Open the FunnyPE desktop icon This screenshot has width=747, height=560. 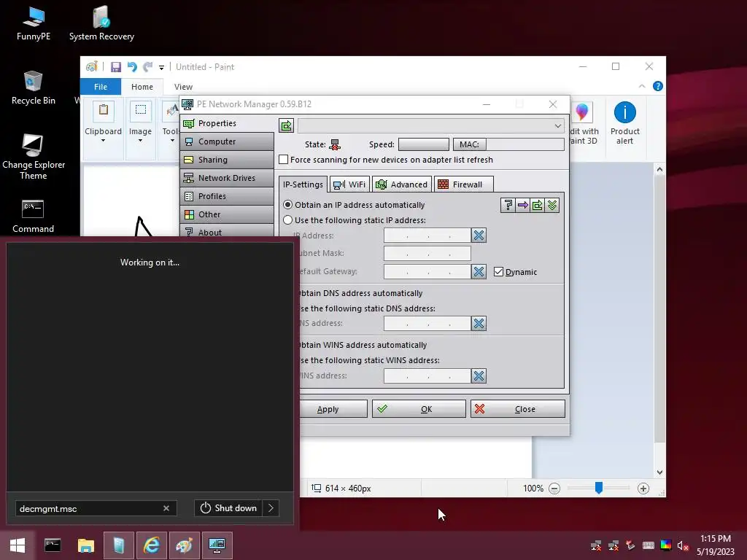[x=34, y=23]
